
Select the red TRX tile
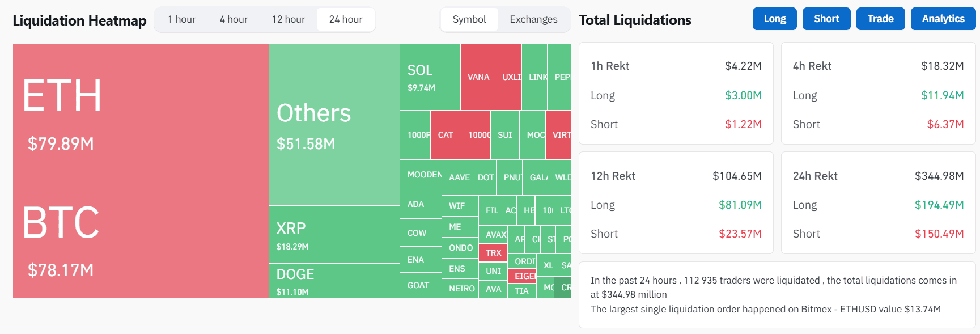pyautogui.click(x=493, y=253)
